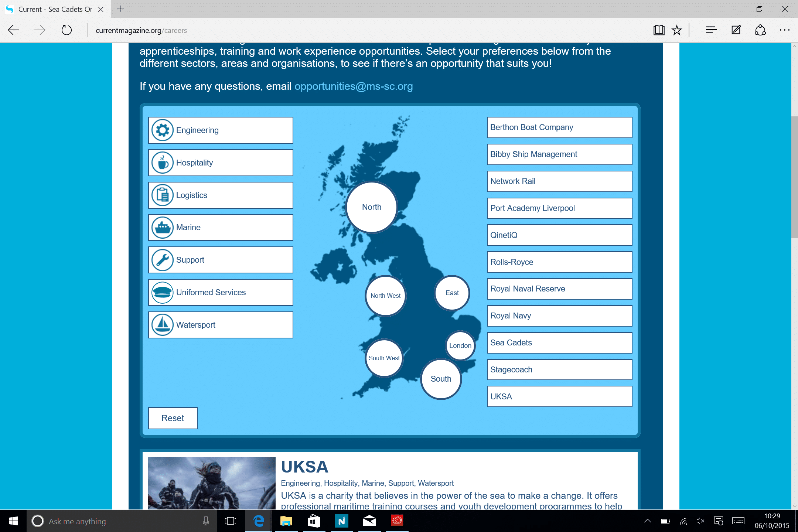This screenshot has height=532, width=798.
Task: Open the Uniformed Services cap icon
Action: (x=162, y=292)
